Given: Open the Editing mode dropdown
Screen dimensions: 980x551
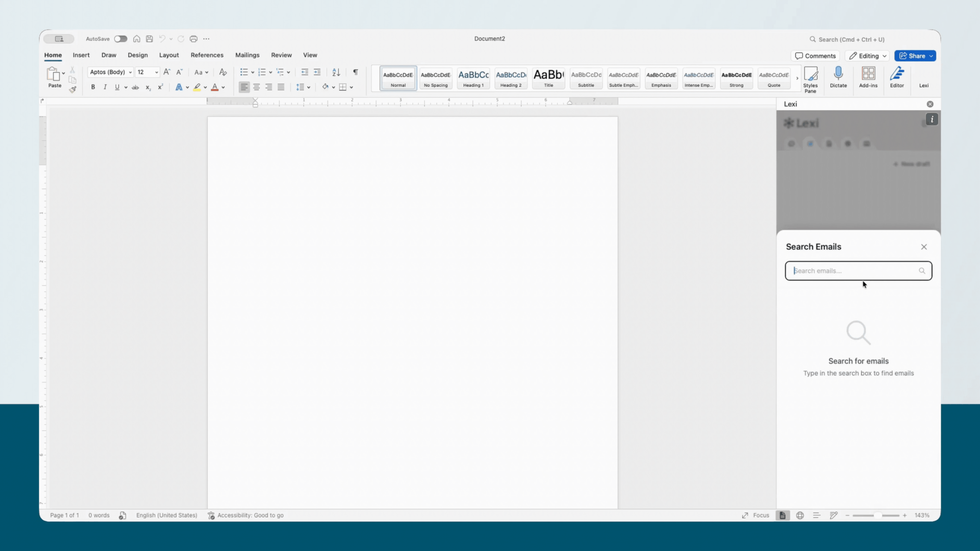Looking at the screenshot, I should tap(868, 56).
